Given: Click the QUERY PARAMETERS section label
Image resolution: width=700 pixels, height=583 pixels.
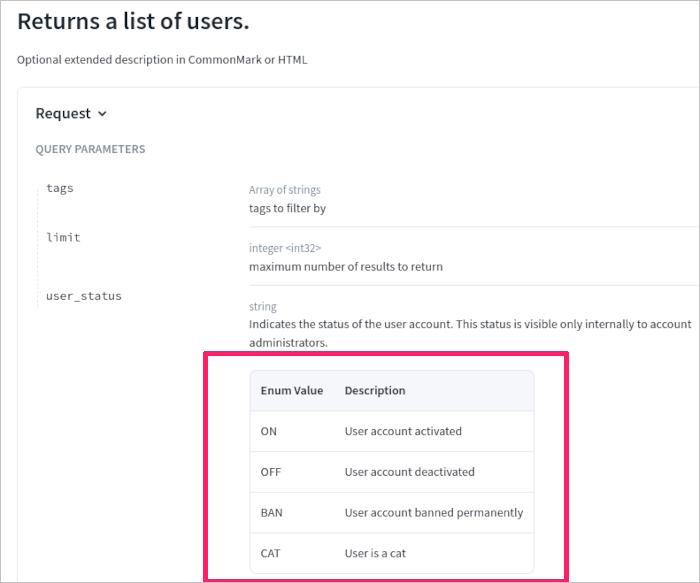Looking at the screenshot, I should pos(90,149).
